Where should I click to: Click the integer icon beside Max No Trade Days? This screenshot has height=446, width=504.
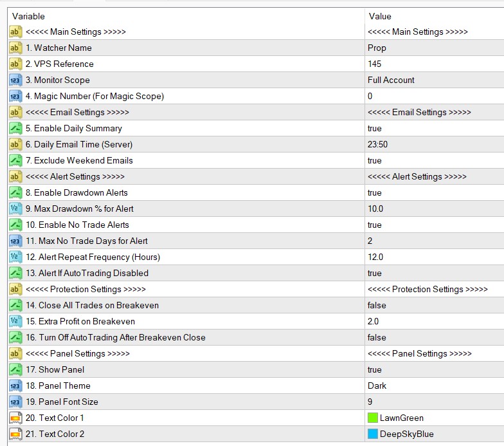(x=15, y=241)
